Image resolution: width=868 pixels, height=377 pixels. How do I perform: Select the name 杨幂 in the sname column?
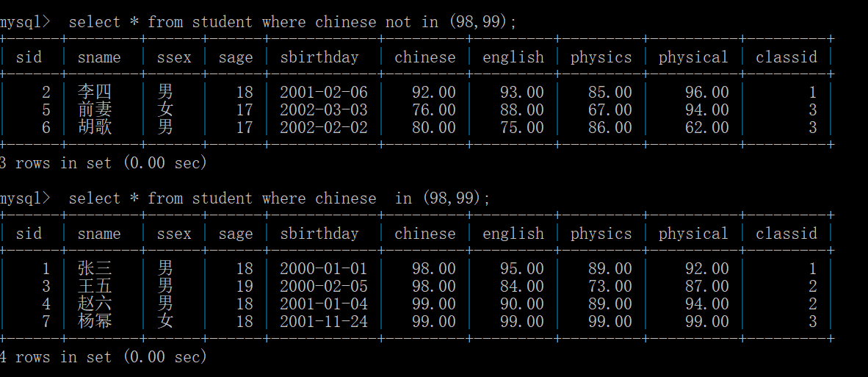click(95, 321)
